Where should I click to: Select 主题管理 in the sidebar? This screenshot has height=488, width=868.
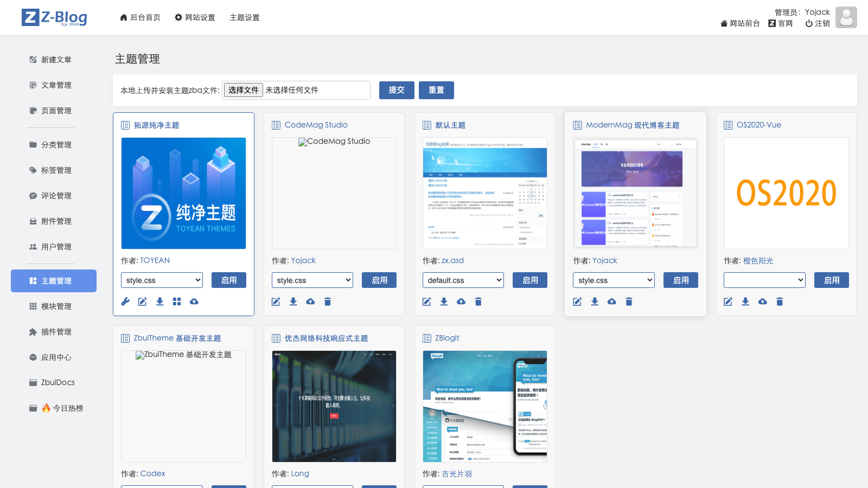[54, 281]
